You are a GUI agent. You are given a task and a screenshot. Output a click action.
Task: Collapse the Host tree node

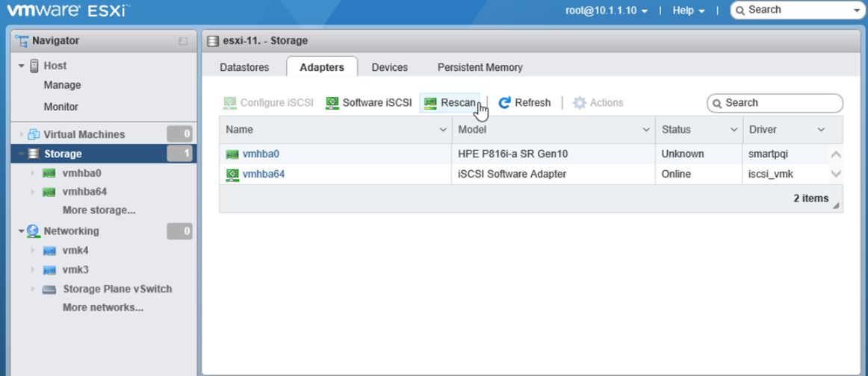22,66
